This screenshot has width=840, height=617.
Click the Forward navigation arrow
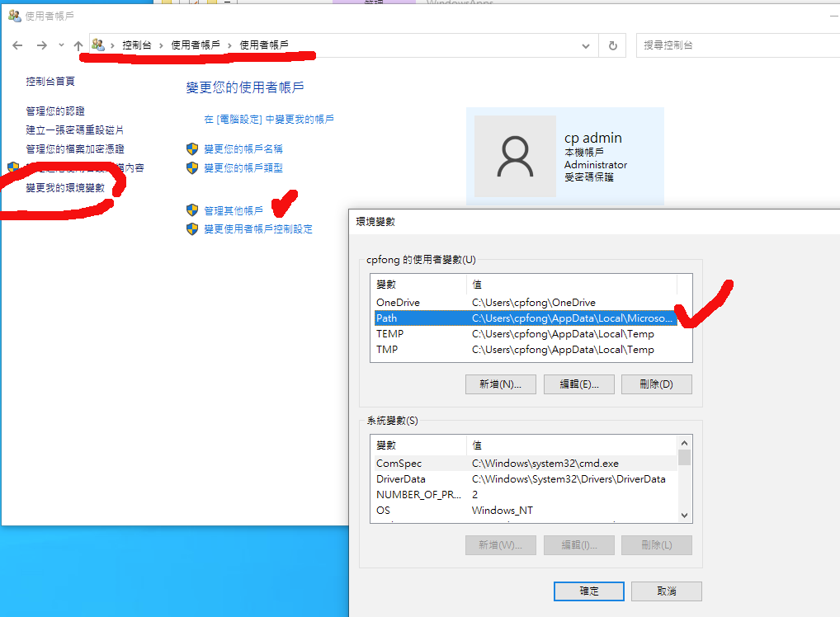(x=41, y=45)
